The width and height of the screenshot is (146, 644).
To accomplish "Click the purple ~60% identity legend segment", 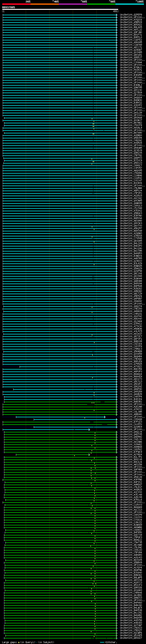I will tap(73, 4).
